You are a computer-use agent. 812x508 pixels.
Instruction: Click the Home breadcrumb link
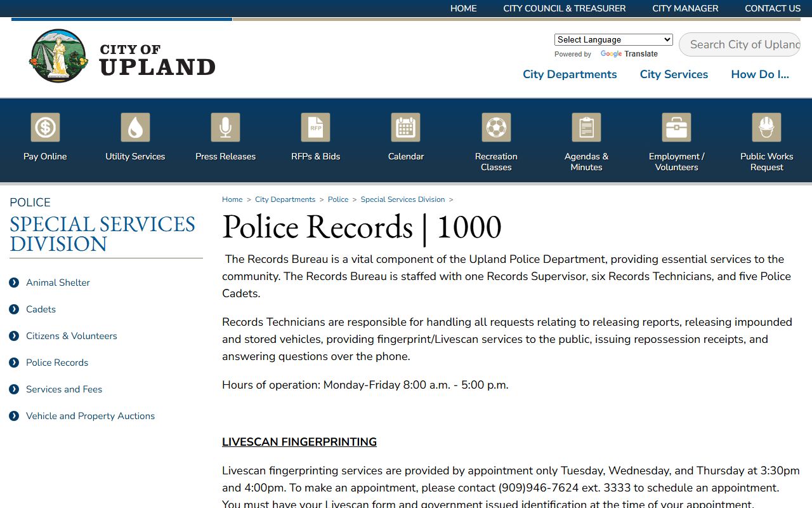(232, 199)
